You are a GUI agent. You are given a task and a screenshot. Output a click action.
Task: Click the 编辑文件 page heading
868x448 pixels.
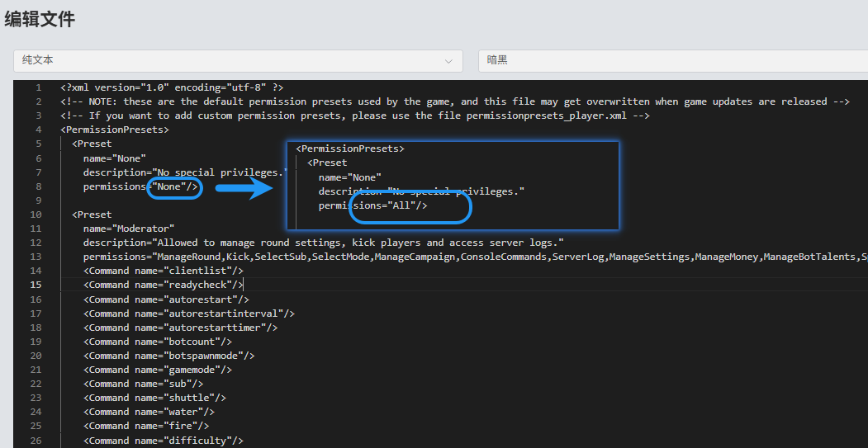coord(40,20)
